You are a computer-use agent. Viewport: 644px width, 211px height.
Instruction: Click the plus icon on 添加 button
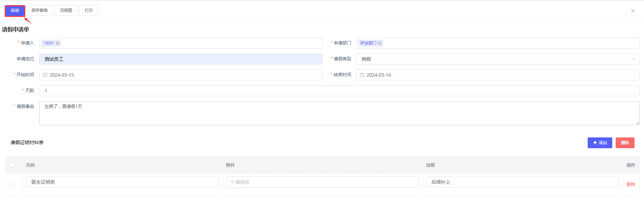pyautogui.click(x=595, y=143)
